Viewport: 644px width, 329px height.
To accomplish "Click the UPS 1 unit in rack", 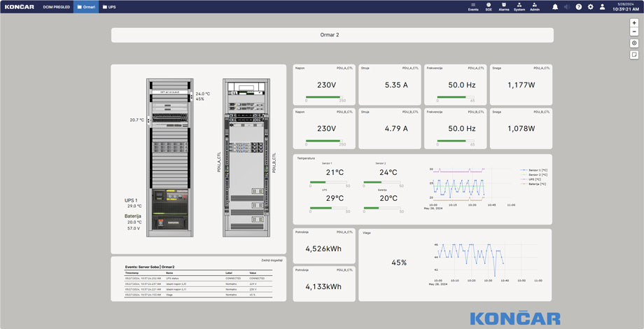I will point(169,202).
